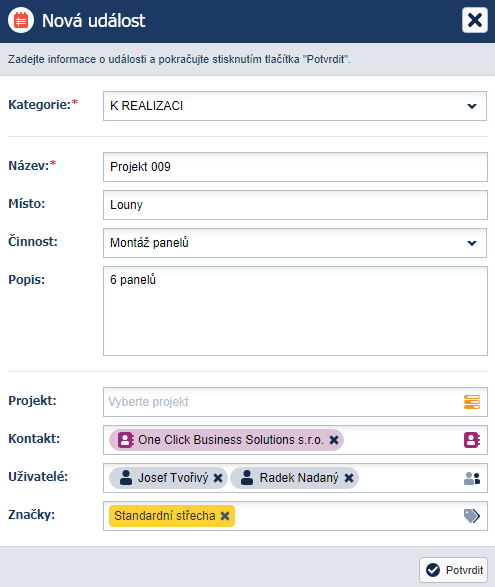
Task: Click the red calendar event icon in header
Action: coord(21,20)
